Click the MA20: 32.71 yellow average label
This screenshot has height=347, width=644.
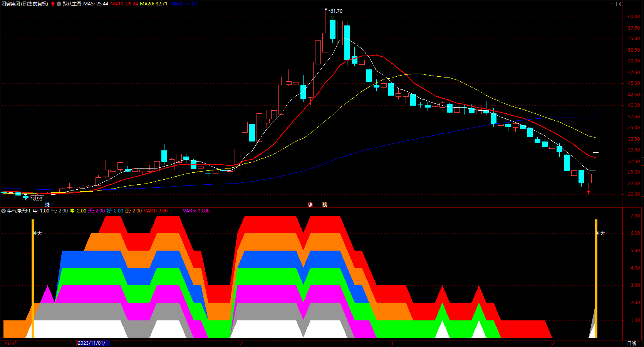153,4
